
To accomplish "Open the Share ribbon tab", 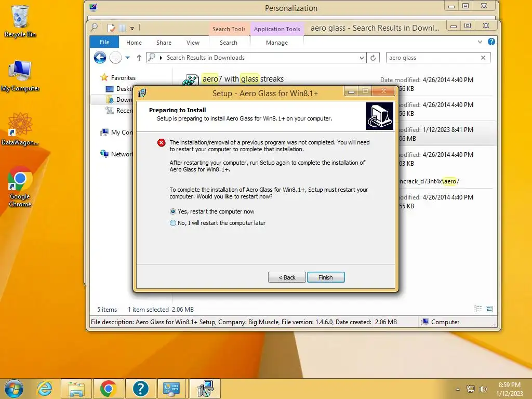I will 164,43.
